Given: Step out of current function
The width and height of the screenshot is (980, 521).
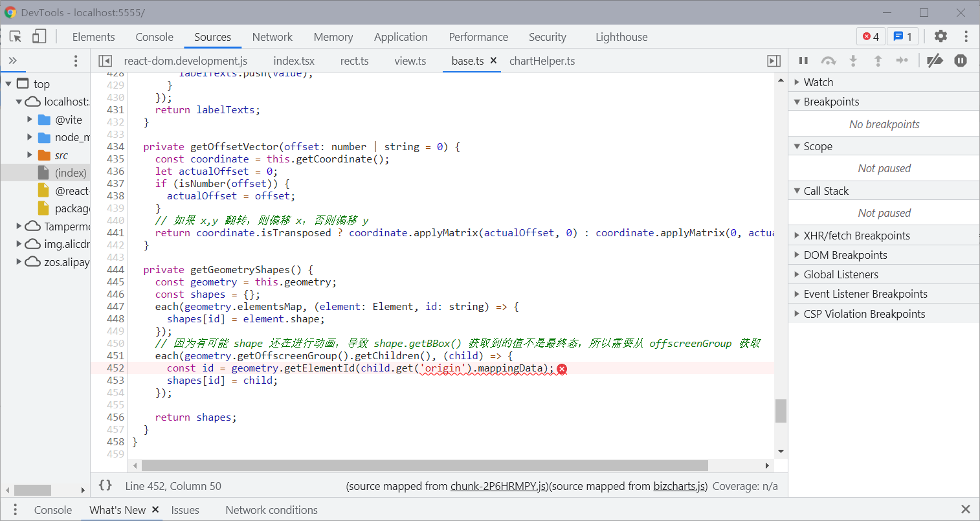Looking at the screenshot, I should [x=878, y=61].
